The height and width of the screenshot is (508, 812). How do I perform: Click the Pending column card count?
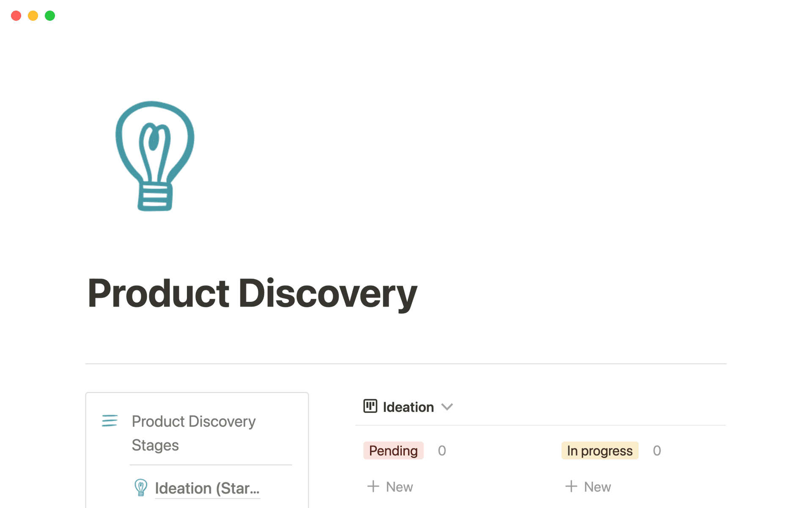(x=442, y=450)
